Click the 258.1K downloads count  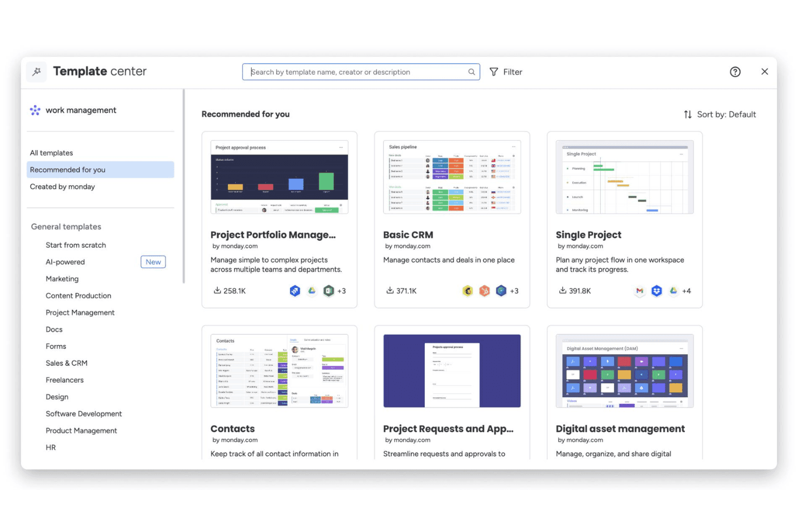(235, 291)
